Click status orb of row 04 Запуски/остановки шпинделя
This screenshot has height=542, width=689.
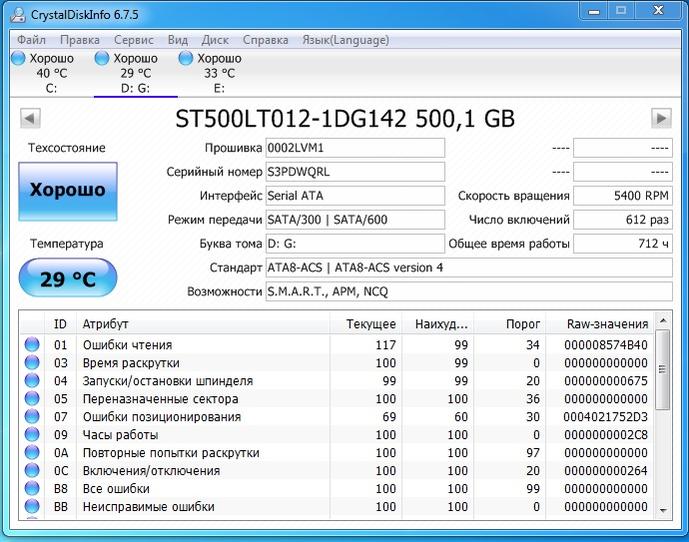(32, 381)
